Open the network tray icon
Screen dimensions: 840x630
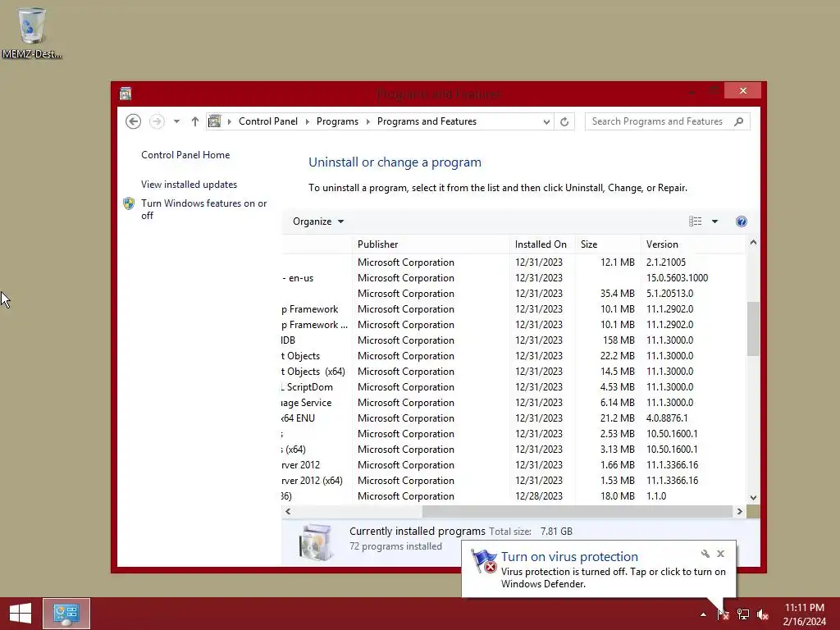(743, 614)
